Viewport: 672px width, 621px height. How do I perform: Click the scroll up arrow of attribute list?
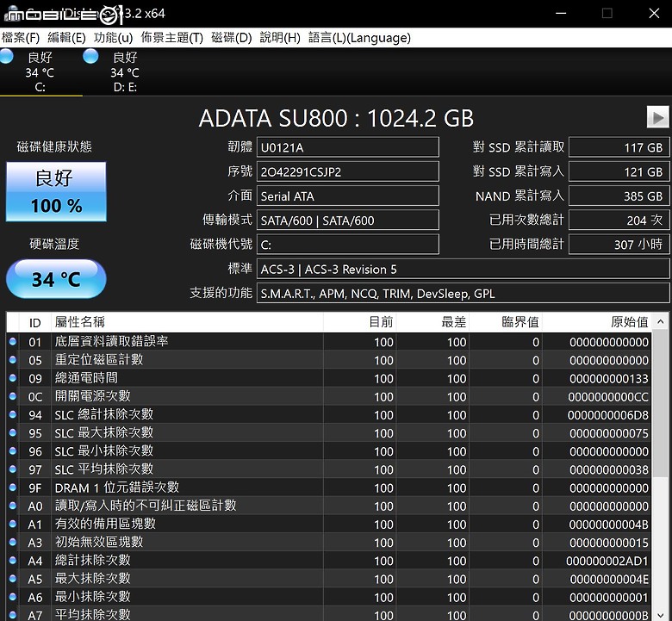661,321
